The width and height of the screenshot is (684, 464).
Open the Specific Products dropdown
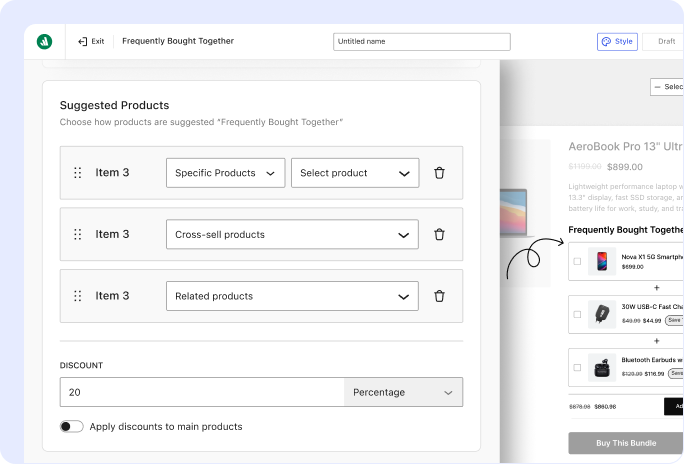(226, 173)
